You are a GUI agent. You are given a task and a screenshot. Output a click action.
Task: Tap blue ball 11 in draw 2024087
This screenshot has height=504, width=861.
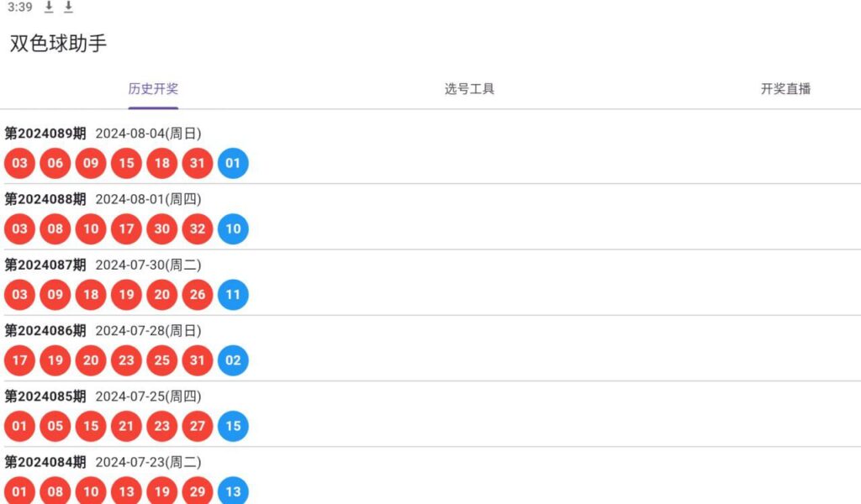point(233,294)
